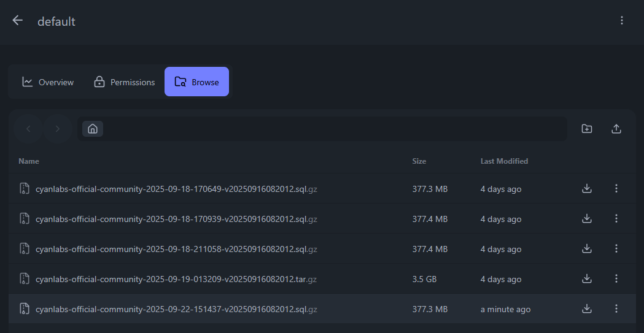Open more options for the 170939 file
Image resolution: width=644 pixels, height=333 pixels.
(x=616, y=218)
